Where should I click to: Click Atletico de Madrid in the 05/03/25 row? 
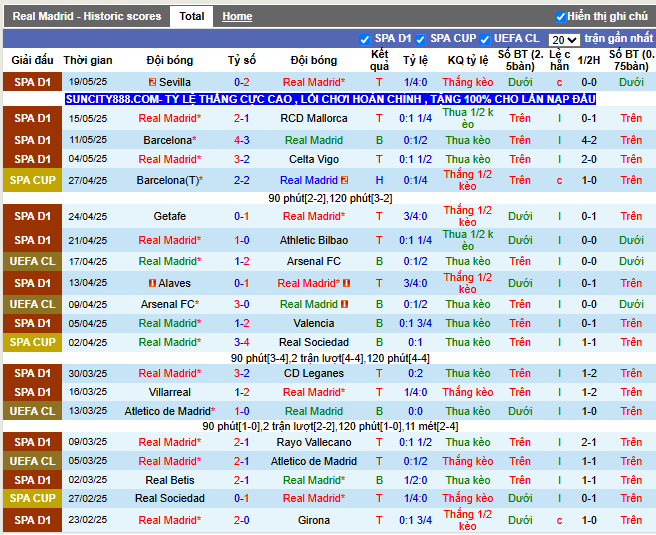click(314, 461)
